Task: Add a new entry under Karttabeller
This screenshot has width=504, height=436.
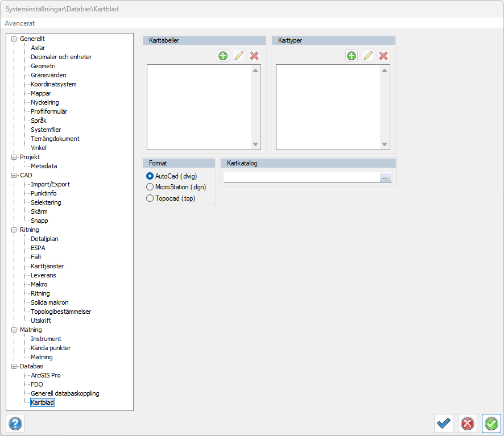Action: click(x=223, y=56)
